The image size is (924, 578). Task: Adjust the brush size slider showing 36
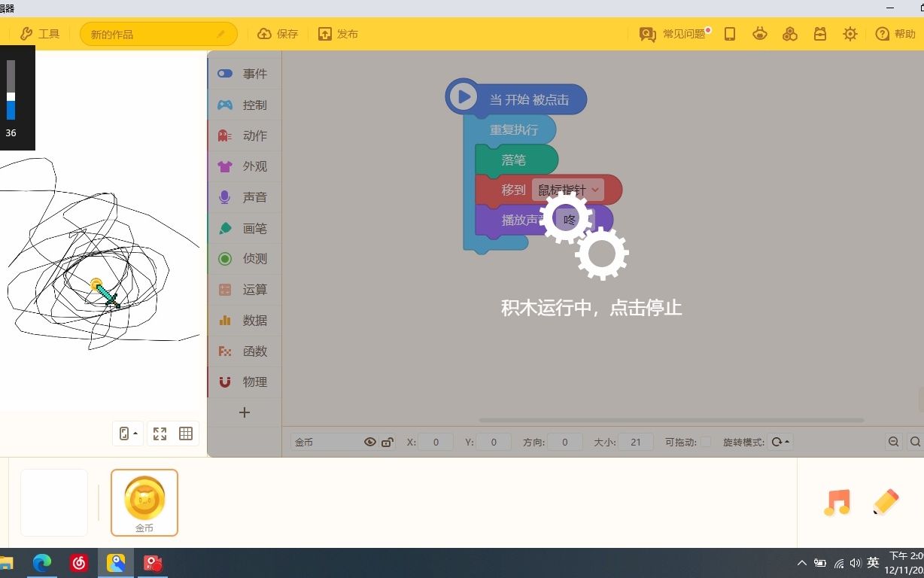[x=11, y=98]
